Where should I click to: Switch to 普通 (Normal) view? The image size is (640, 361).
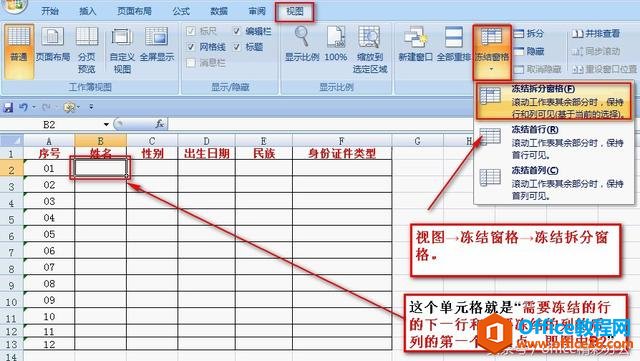19,50
